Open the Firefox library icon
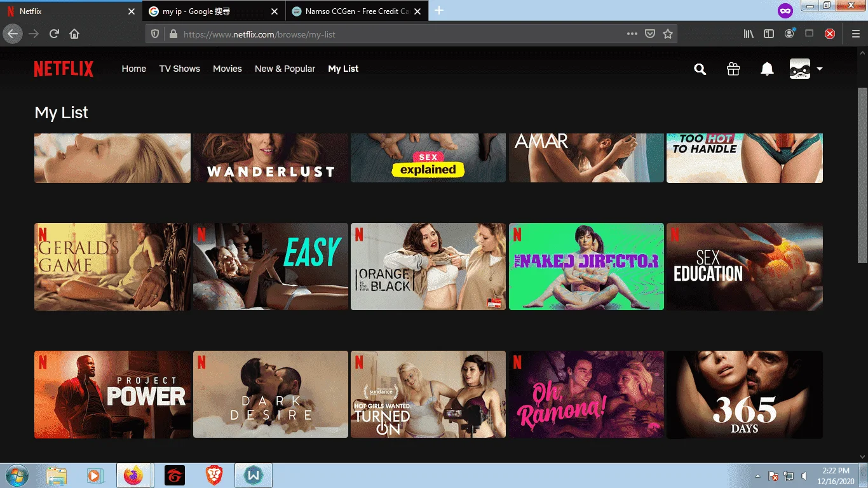The height and width of the screenshot is (488, 868). tap(749, 34)
